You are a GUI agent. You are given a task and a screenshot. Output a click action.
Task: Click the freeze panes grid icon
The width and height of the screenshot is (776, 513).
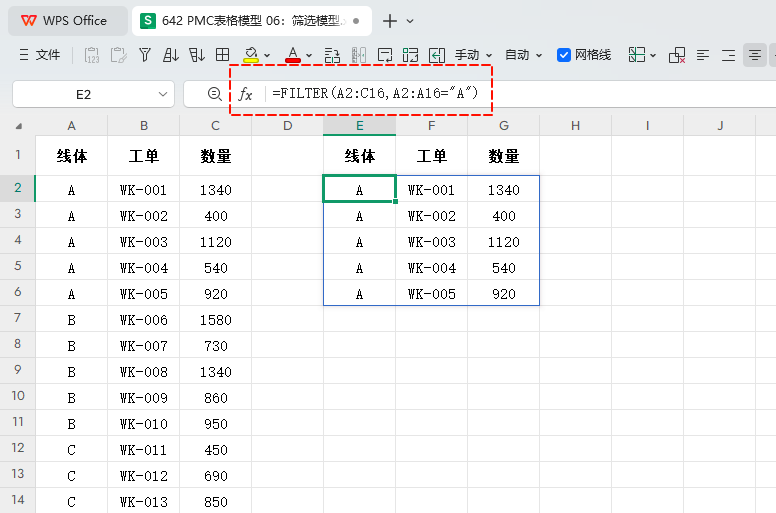tap(636, 55)
